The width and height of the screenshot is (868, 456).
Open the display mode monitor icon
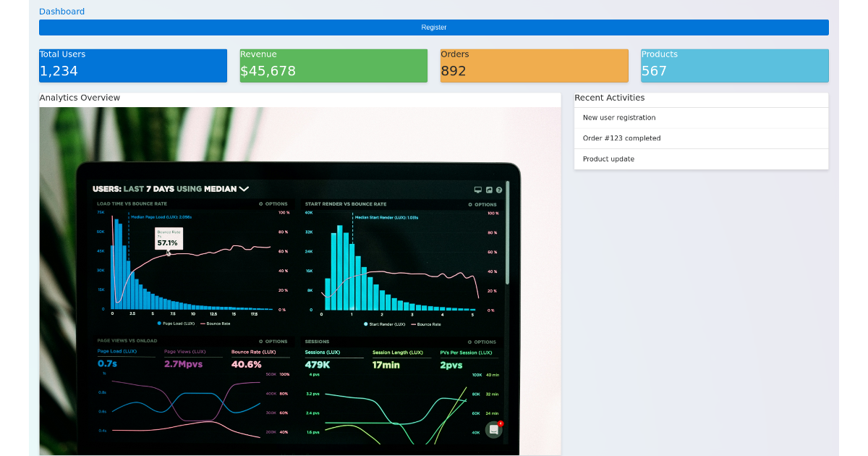[478, 190]
